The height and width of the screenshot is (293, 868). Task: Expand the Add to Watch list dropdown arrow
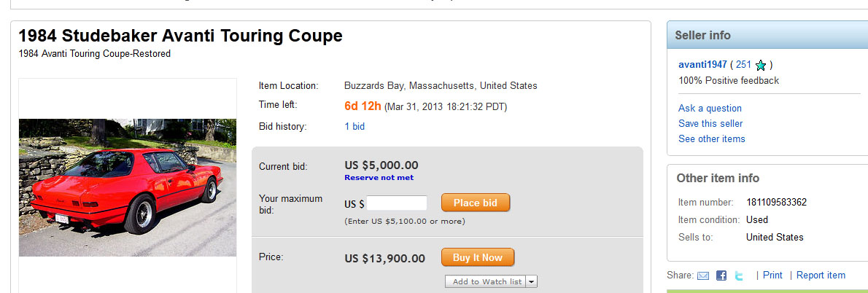(x=532, y=281)
